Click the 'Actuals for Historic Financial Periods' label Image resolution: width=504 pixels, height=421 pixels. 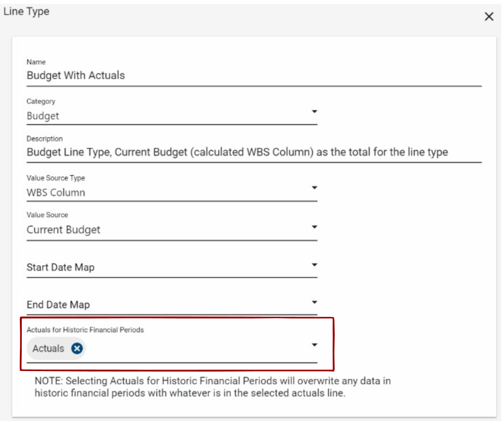pos(85,330)
